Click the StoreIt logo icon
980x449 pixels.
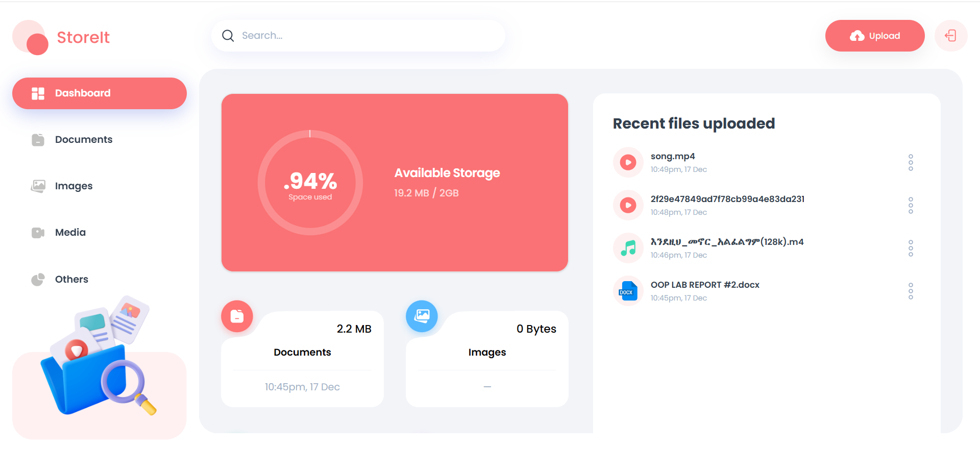pyautogui.click(x=31, y=37)
